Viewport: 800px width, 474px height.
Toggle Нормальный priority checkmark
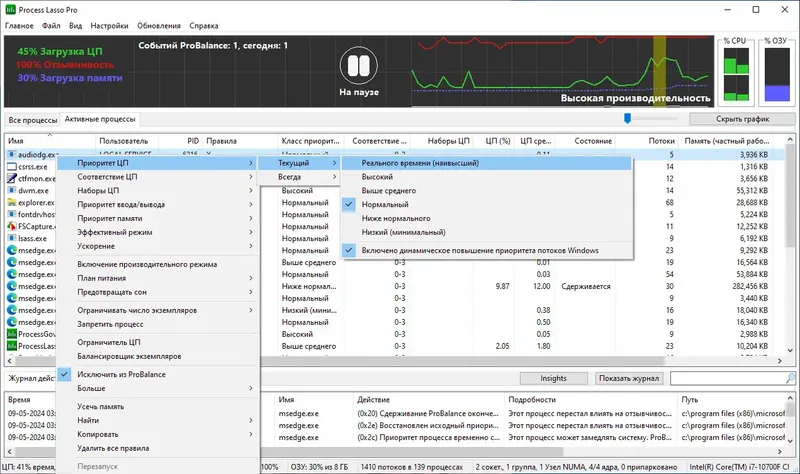point(349,204)
